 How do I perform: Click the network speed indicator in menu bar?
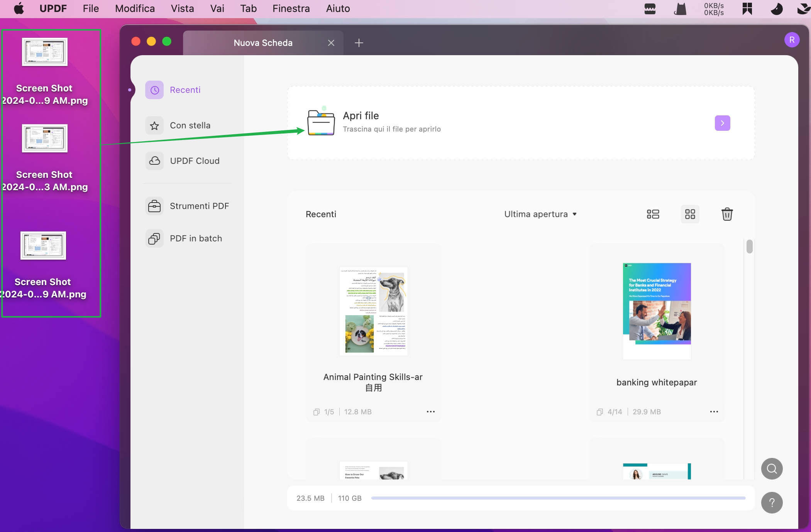click(x=714, y=9)
